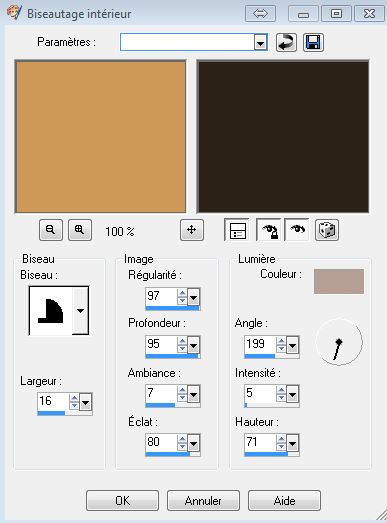Viewport: 387px width, 523px height.
Task: Click the Largeur value field showing 16
Action: coord(53,401)
